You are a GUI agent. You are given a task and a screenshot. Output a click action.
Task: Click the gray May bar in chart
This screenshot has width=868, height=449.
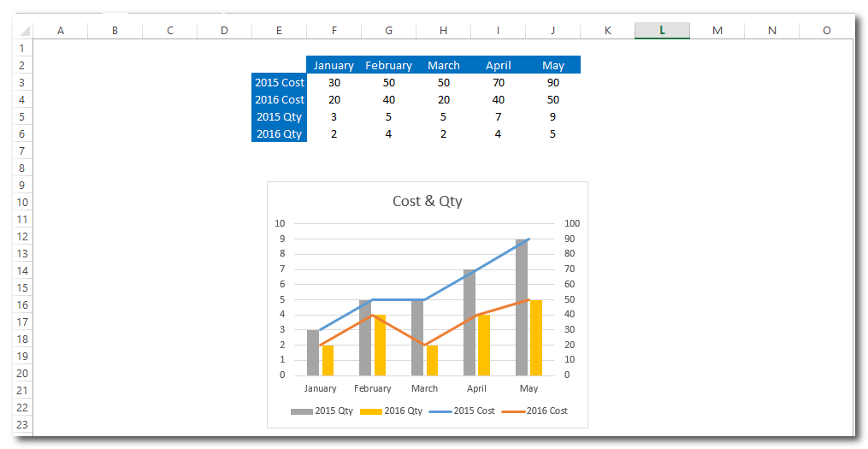click(x=522, y=308)
